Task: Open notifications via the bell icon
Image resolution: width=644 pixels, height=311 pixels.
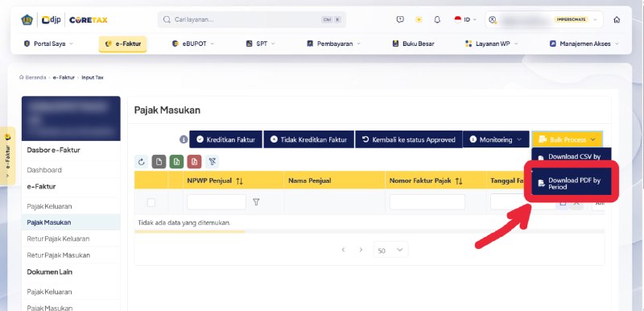Action: click(437, 19)
